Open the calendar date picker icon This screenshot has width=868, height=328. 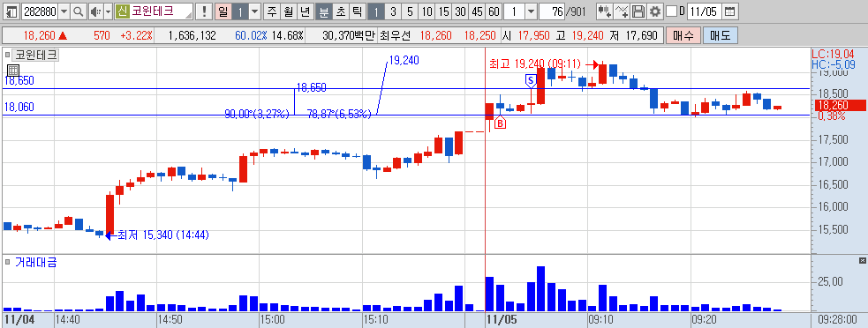[730, 11]
